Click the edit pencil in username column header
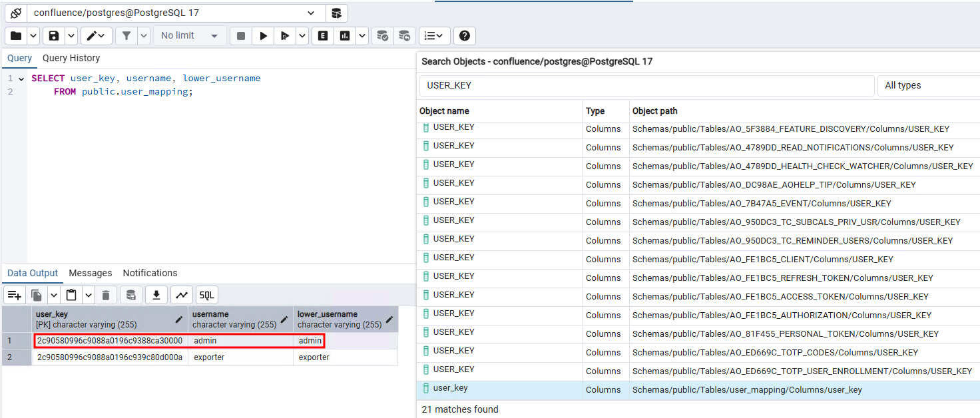This screenshot has height=418, width=980. [285, 319]
